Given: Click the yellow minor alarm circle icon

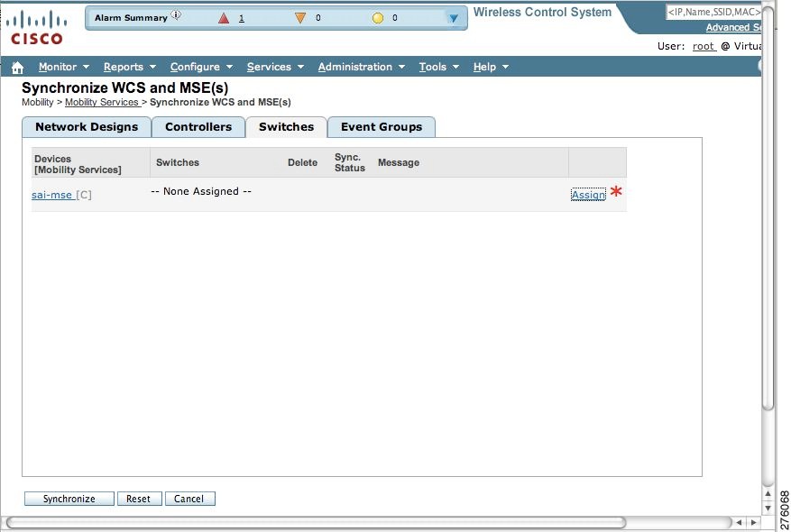Looking at the screenshot, I should tap(377, 18).
